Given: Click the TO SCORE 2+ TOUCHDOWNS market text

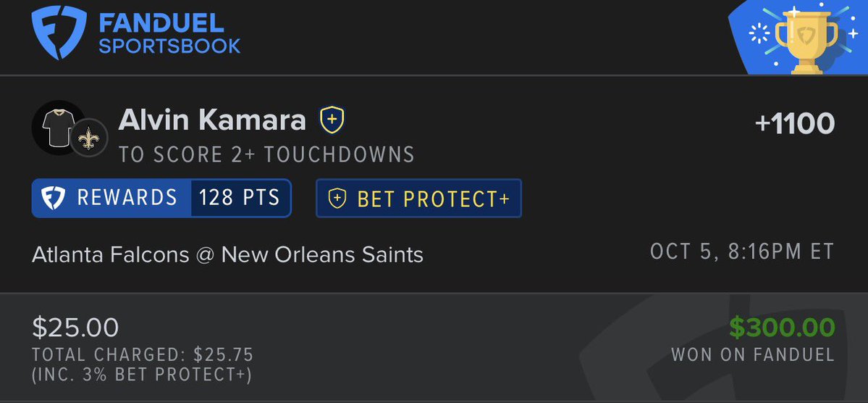Looking at the screenshot, I should coord(266,154).
